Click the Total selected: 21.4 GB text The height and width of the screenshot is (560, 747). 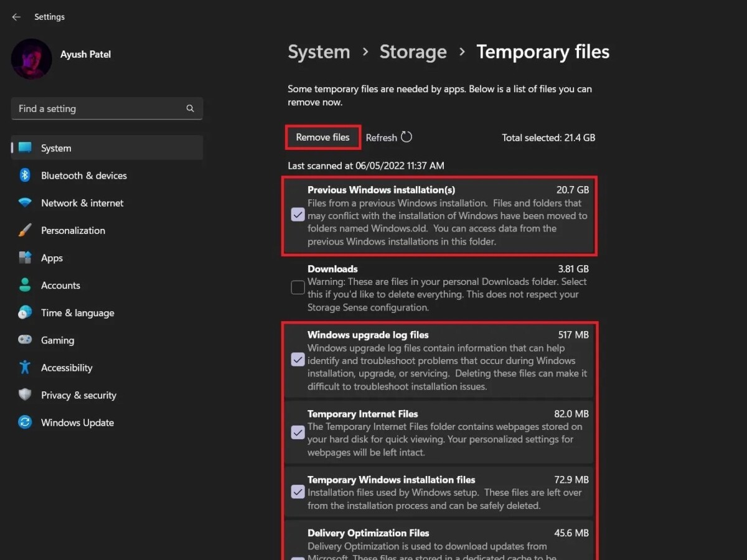pos(548,138)
